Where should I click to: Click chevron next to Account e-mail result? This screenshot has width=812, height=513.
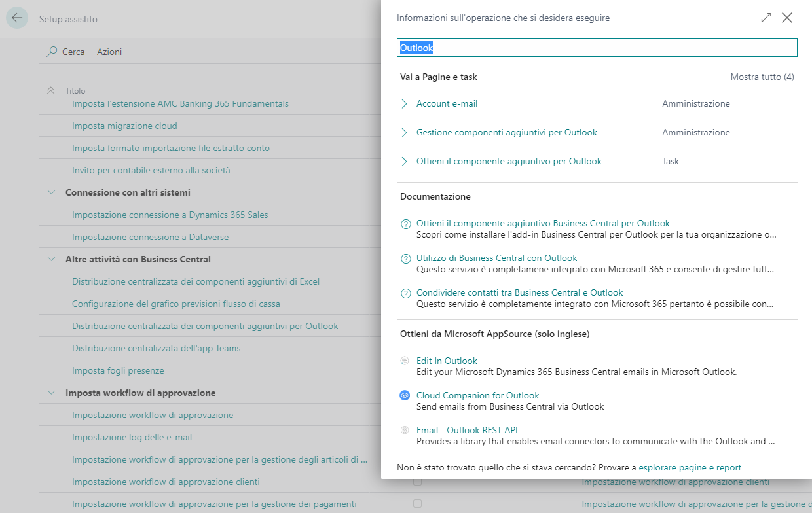[404, 104]
